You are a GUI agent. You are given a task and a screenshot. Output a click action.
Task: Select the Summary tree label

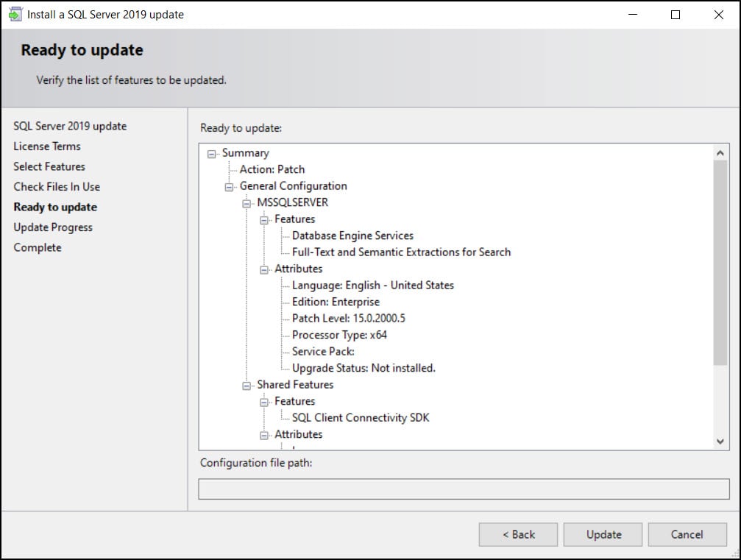coord(245,153)
